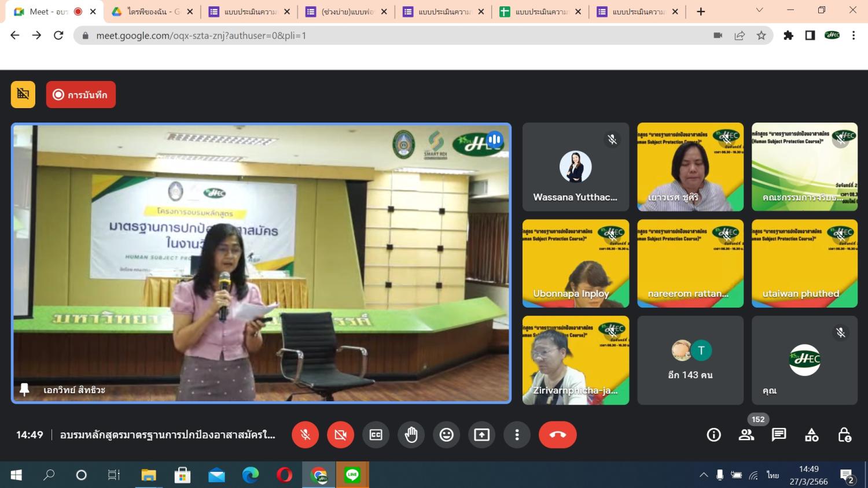Image resolution: width=868 pixels, height=488 pixels.
Task: Expand the tab search chevron in Chrome
Action: pyautogui.click(x=759, y=10)
